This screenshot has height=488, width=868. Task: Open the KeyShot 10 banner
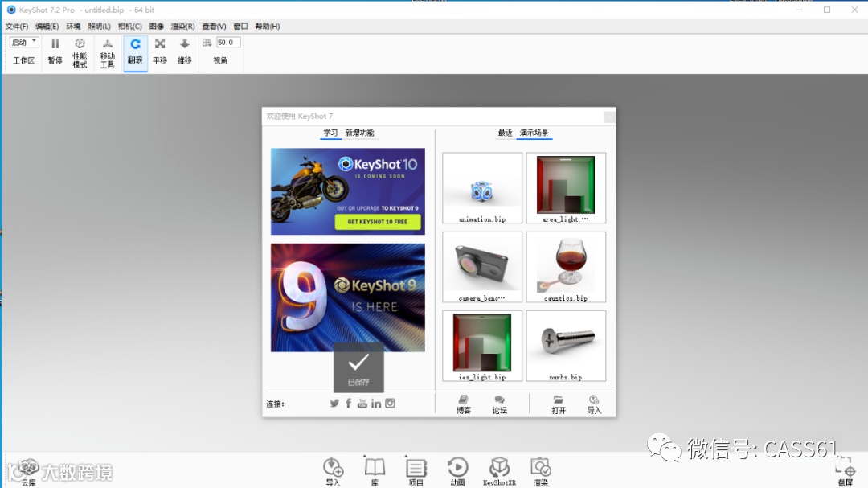coord(348,191)
